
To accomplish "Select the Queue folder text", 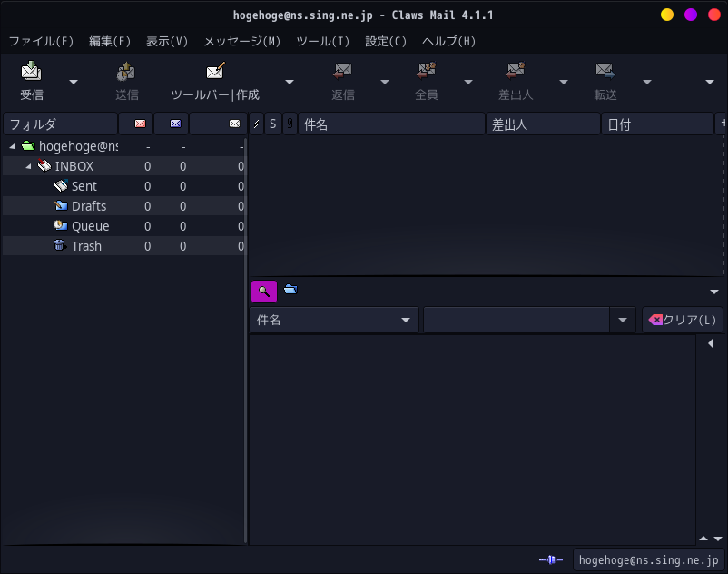I will 91,226.
